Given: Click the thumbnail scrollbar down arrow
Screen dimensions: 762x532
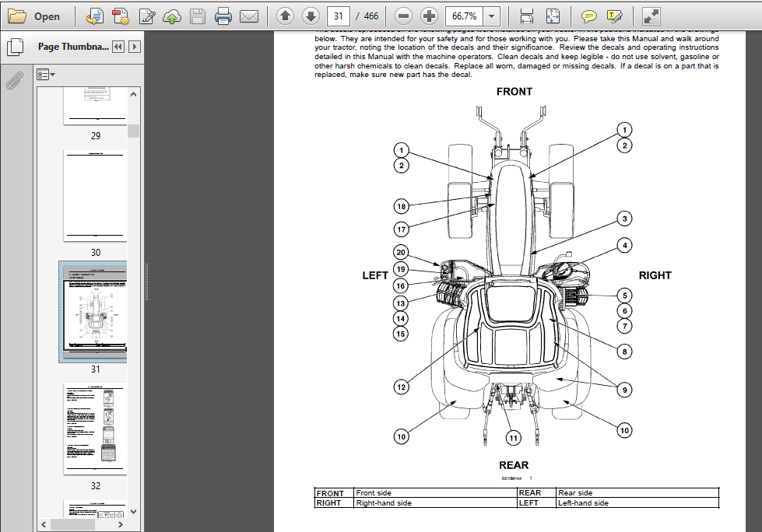Looking at the screenshot, I should (134, 512).
